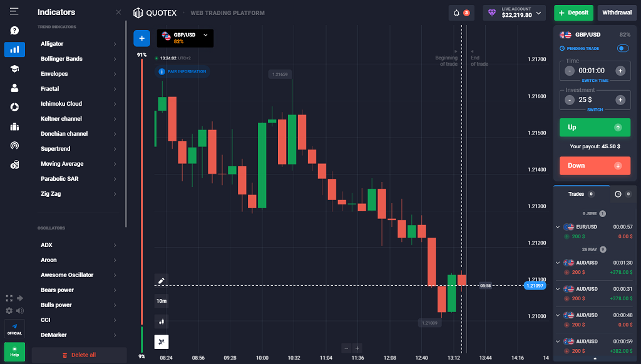
Task: Open the drawing tools pencil icon
Action: pyautogui.click(x=161, y=281)
